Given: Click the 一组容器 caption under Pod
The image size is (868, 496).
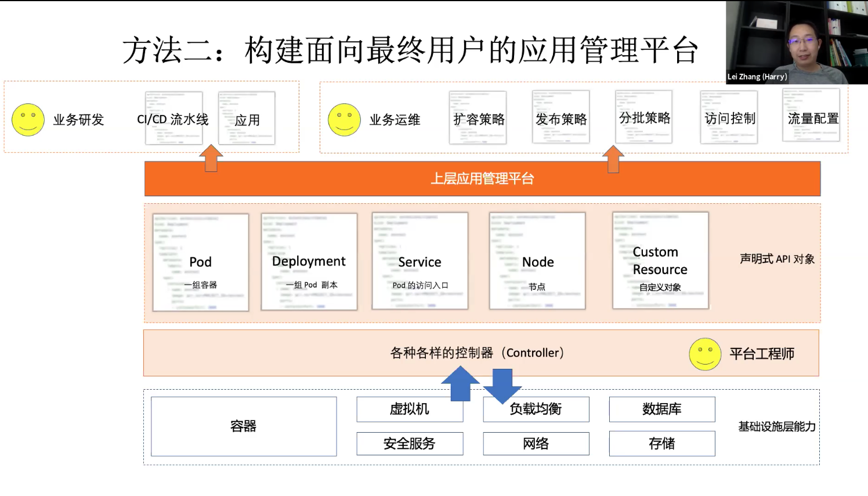Looking at the screenshot, I should (x=201, y=285).
